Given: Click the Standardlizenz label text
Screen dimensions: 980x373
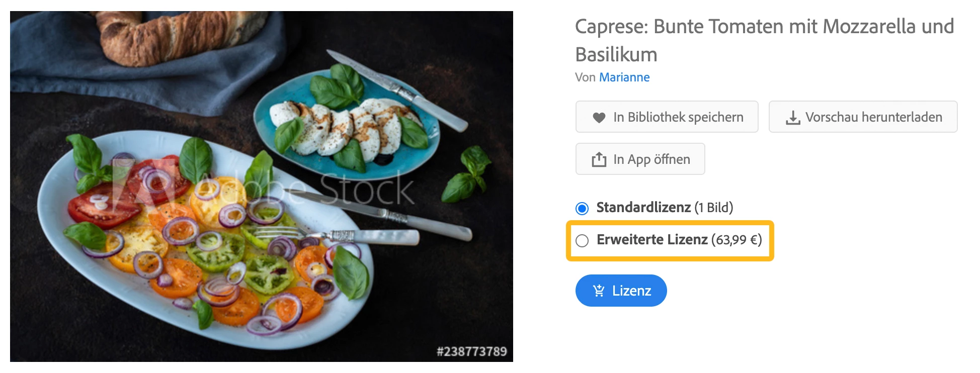Looking at the screenshot, I should (x=643, y=207).
